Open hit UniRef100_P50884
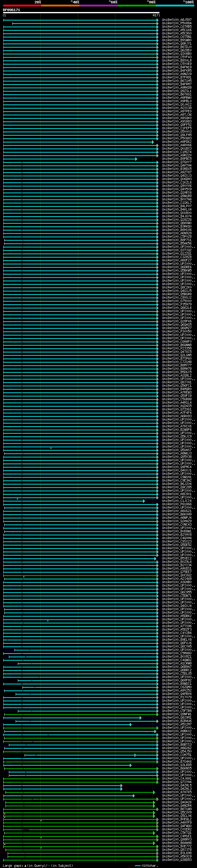 [x=176, y=23]
